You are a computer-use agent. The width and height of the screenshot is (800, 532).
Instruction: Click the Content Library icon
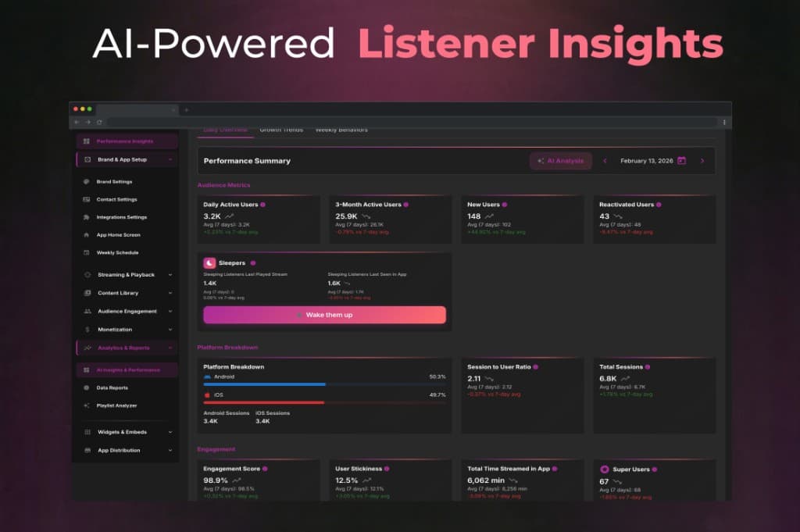(87, 293)
